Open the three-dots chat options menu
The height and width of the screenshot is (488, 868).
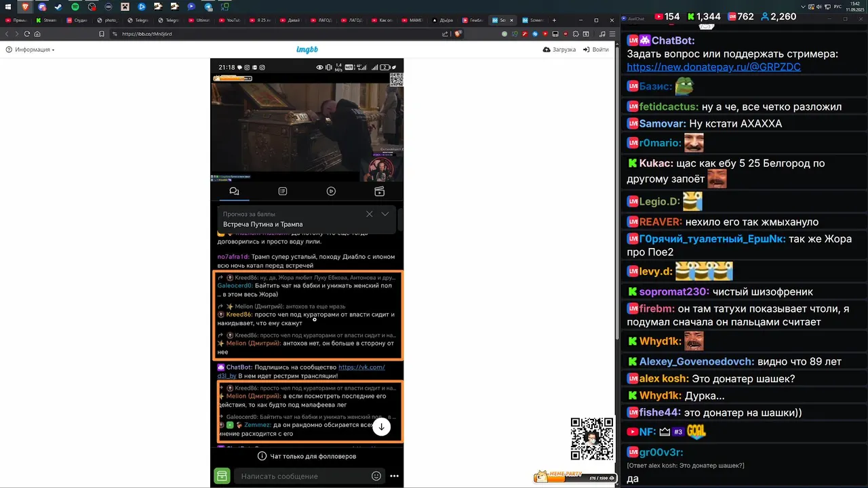(x=394, y=476)
